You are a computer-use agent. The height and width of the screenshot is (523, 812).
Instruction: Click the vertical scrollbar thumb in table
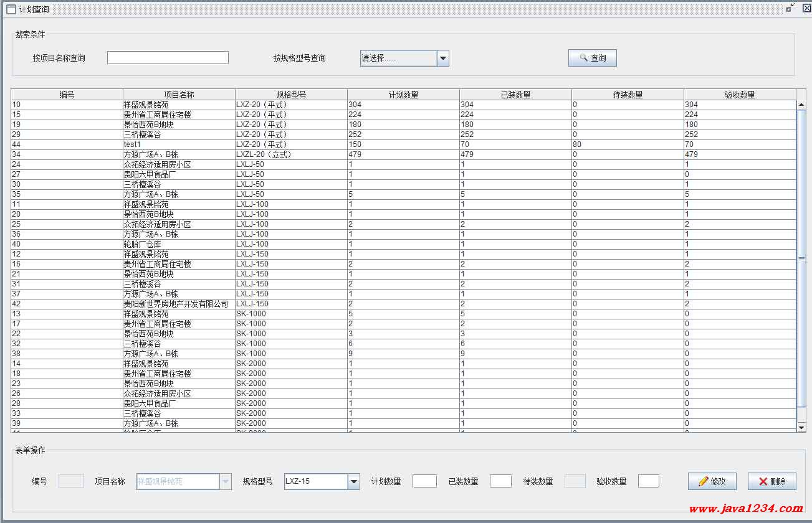(801, 258)
